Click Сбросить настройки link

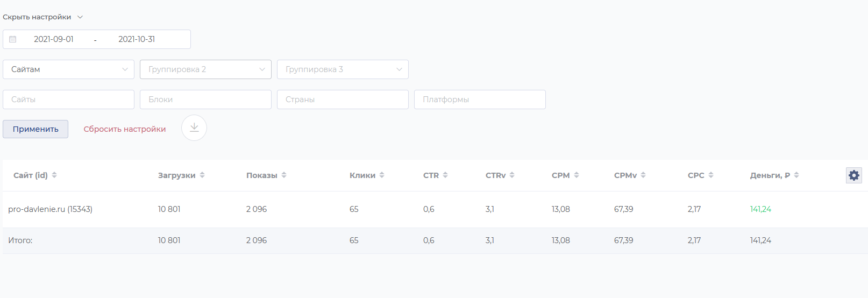[124, 129]
